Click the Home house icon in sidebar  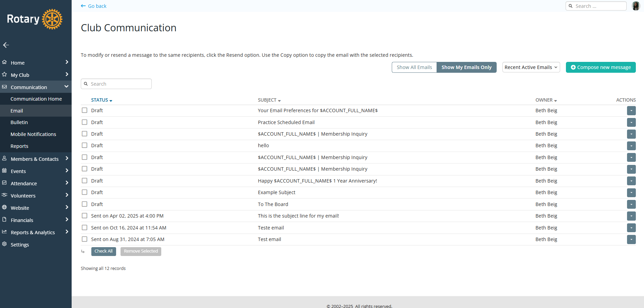(4, 62)
